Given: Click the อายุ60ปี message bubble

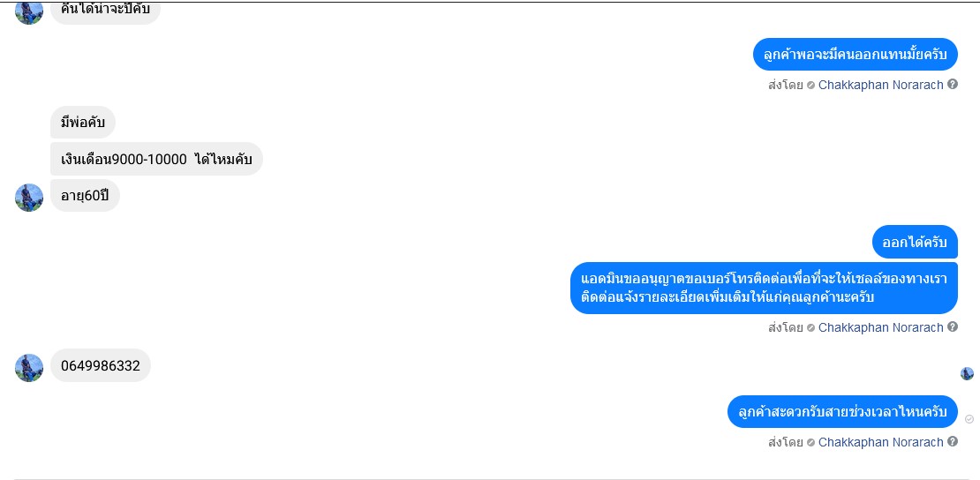Looking at the screenshot, I should [85, 196].
